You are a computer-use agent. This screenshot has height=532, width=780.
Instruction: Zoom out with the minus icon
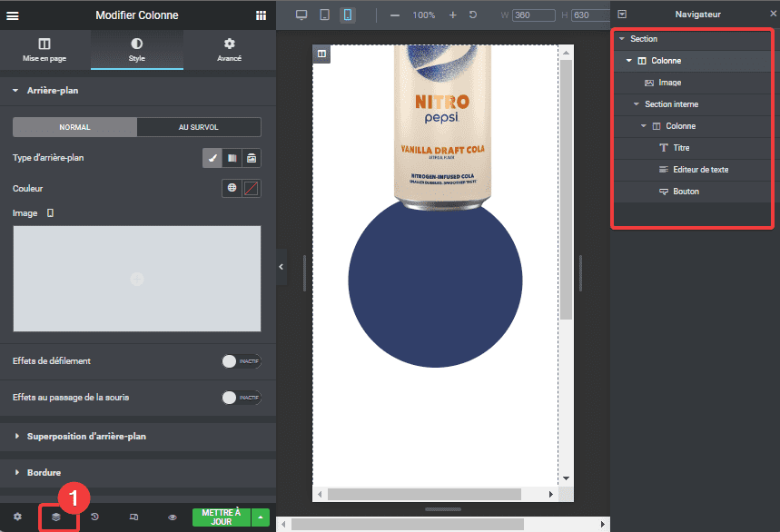395,15
